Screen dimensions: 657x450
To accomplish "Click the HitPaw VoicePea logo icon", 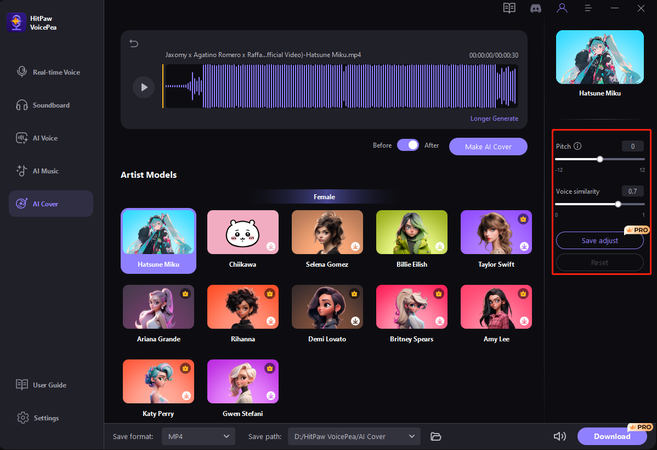I will pos(16,23).
